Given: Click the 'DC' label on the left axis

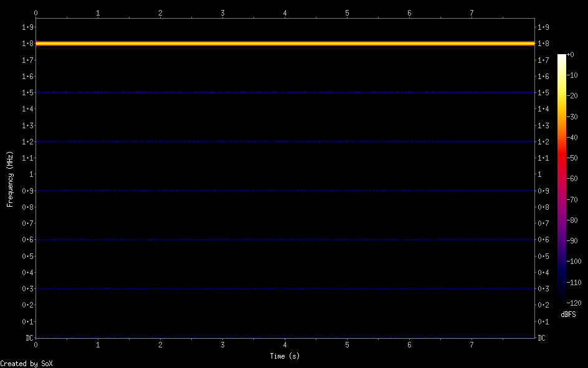Looking at the screenshot, I should [x=29, y=338].
